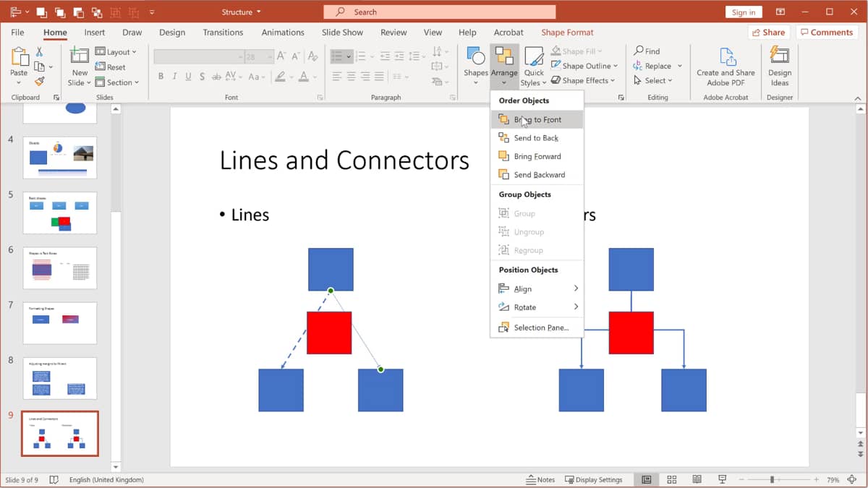Increase font size icon
This screenshot has height=488, width=868.
point(282,56)
